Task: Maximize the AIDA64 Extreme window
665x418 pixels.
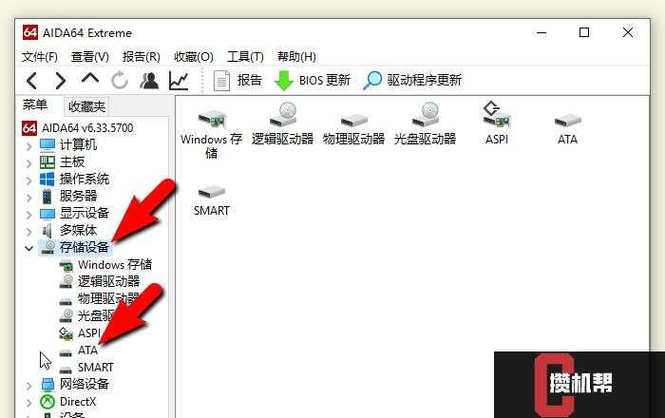Action: tap(584, 33)
